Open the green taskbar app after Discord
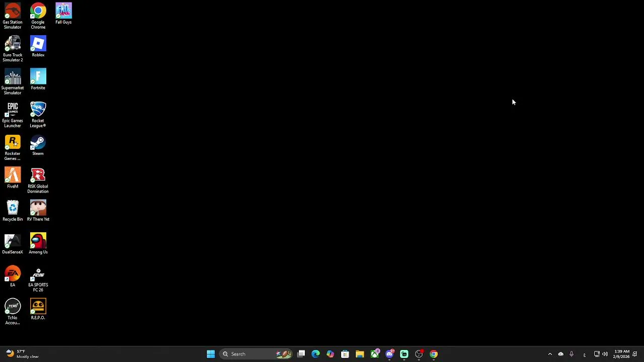 click(404, 354)
